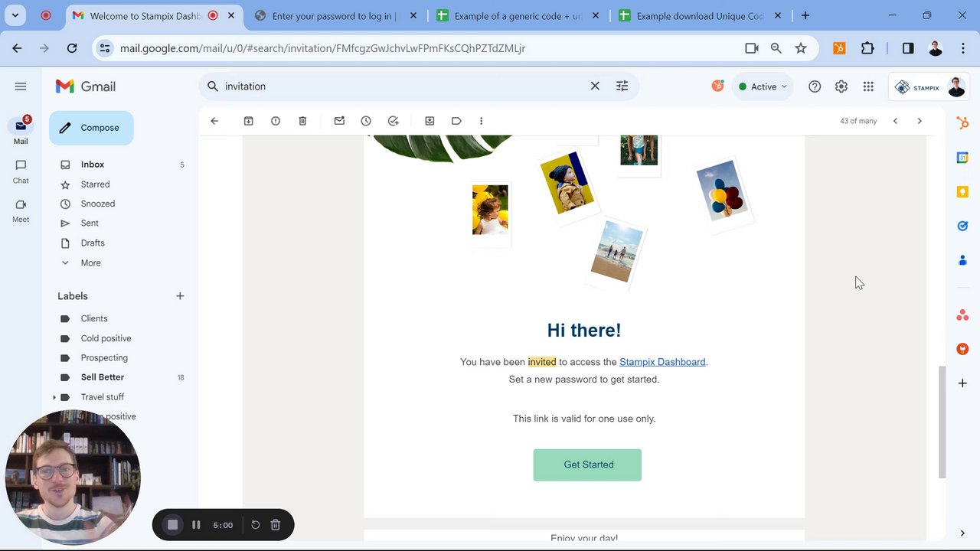Viewport: 980px width, 551px height.
Task: Click the Get Started button
Action: pyautogui.click(x=587, y=465)
